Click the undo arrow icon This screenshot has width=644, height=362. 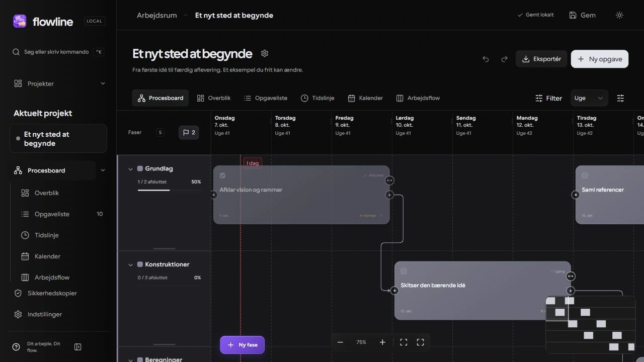pos(486,59)
